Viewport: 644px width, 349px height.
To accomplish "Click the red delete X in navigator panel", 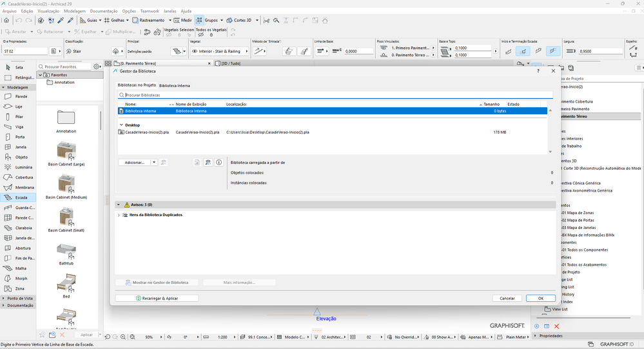I will coord(556,326).
